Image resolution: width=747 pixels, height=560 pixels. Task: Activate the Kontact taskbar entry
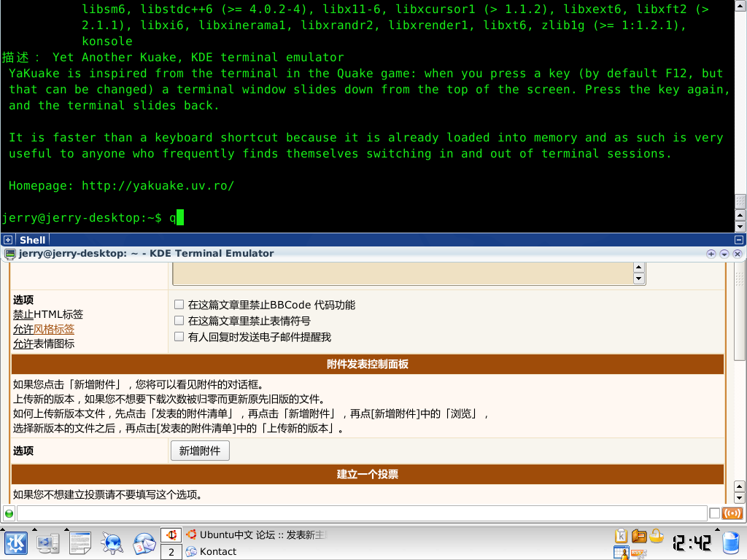pyautogui.click(x=212, y=551)
